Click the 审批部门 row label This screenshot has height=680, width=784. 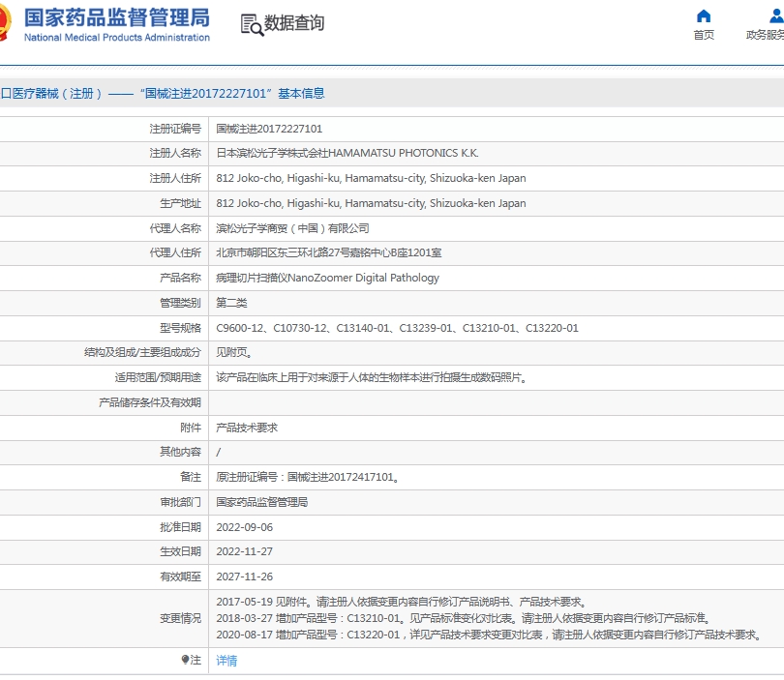point(180,502)
